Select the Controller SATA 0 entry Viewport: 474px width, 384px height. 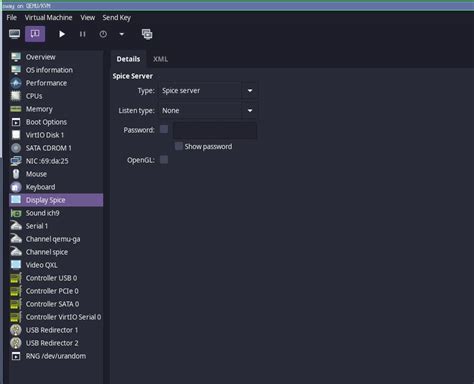[56, 304]
